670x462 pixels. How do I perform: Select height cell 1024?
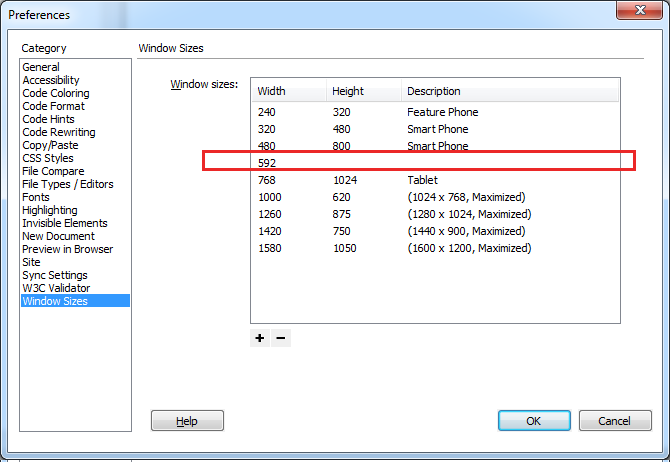[345, 180]
